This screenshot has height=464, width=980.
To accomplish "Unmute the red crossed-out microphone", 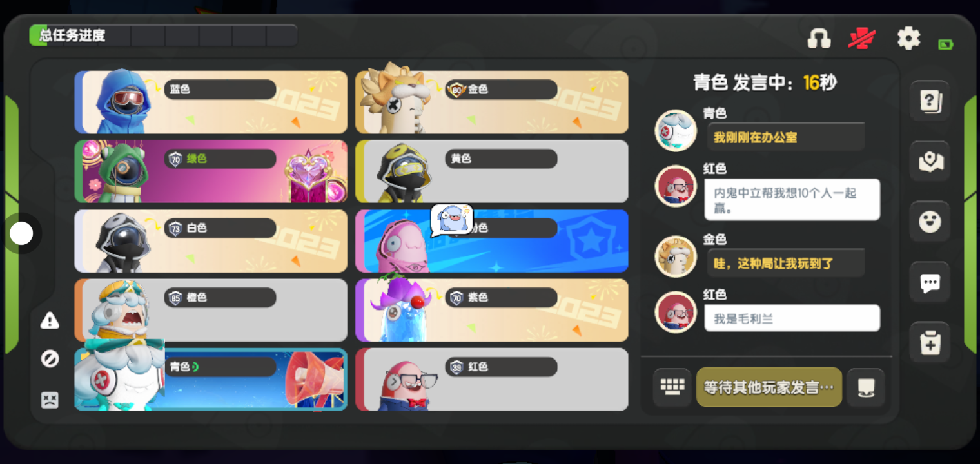I will [x=861, y=39].
